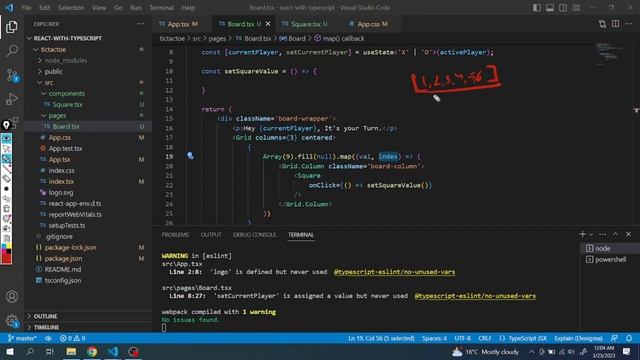Image resolution: width=640 pixels, height=360 pixels.
Task: Open the editor more actions ellipsis
Action: pos(629,24)
